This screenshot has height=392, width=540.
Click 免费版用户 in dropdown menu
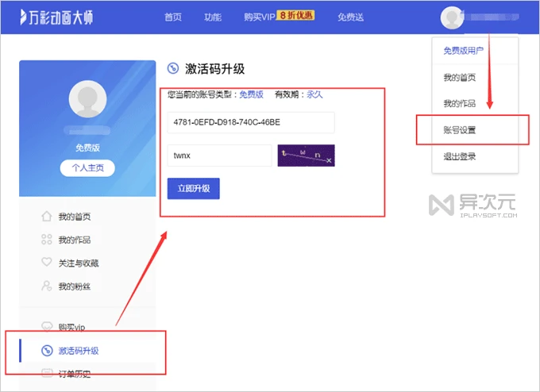(463, 51)
